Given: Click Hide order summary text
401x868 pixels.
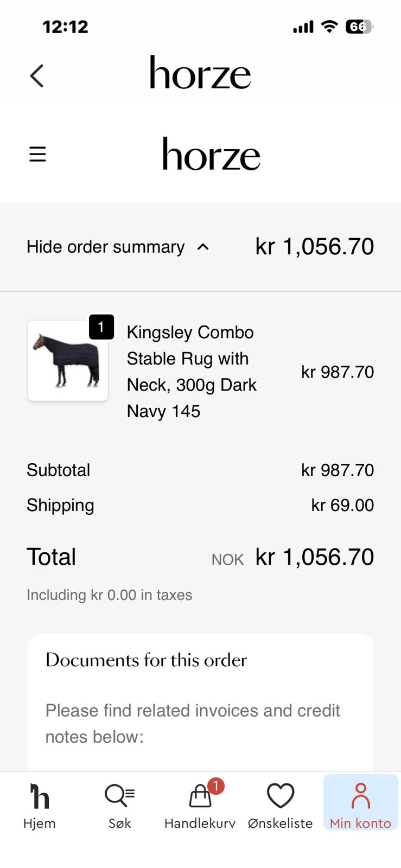Looking at the screenshot, I should (x=106, y=247).
